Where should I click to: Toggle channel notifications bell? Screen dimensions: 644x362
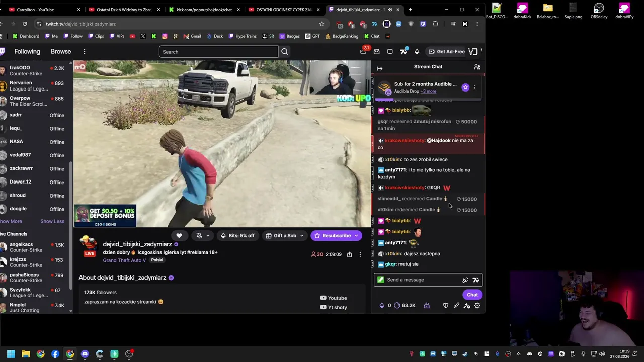(x=199, y=236)
